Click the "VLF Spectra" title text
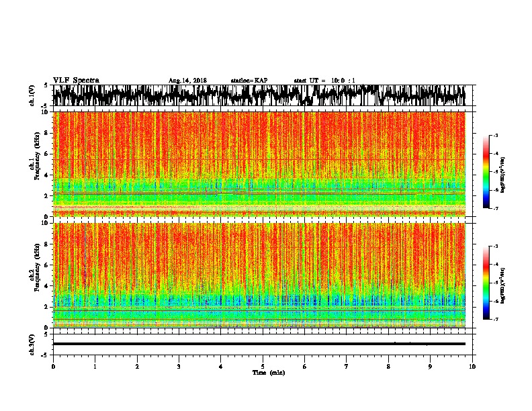The image size is (532, 411). click(76, 81)
